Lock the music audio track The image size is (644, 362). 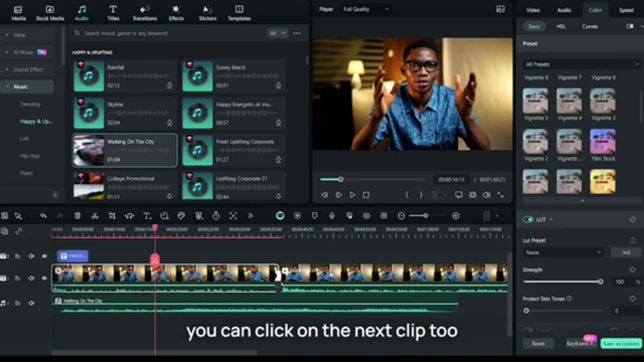18,303
